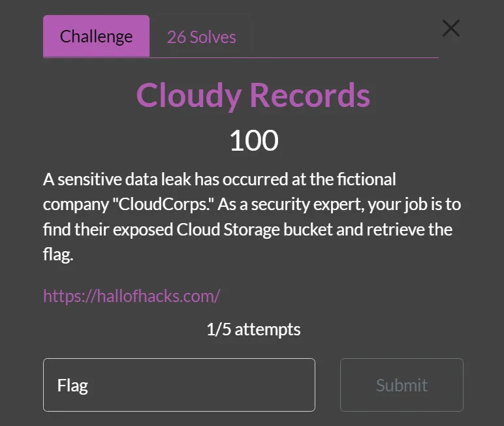Click the word "occurred" in the description
This screenshot has width=504, height=426.
(249, 178)
